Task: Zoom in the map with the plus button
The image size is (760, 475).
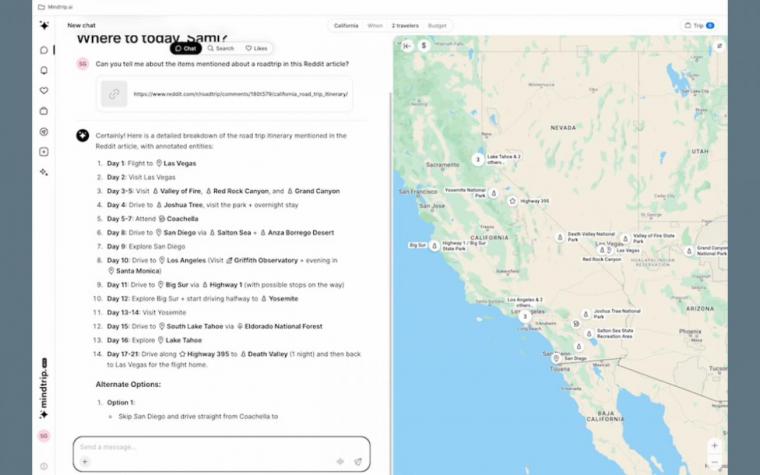Action: (714, 445)
